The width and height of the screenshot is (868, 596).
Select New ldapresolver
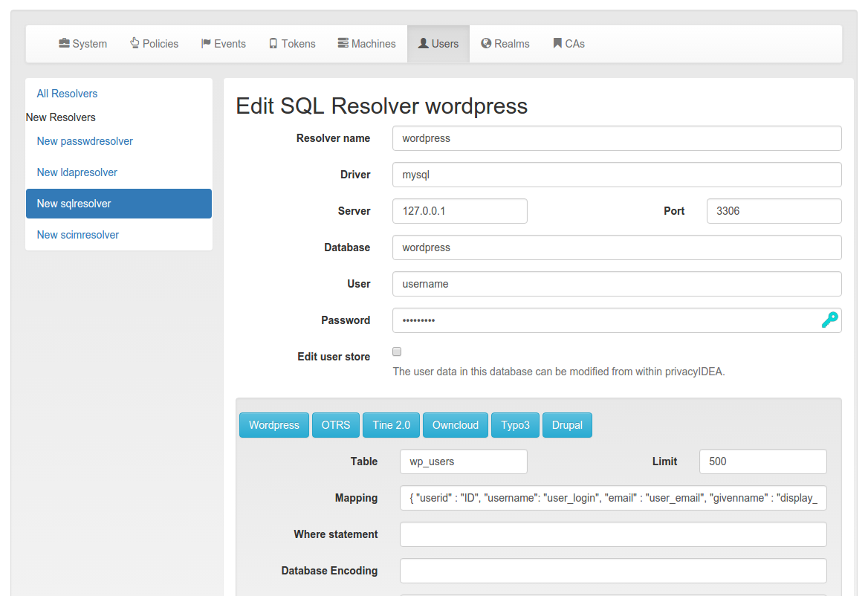(118, 172)
